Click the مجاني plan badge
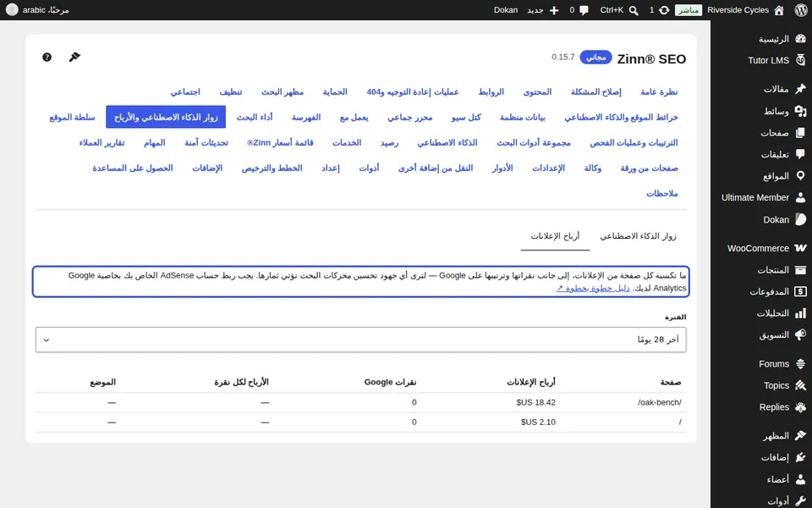 tap(595, 57)
